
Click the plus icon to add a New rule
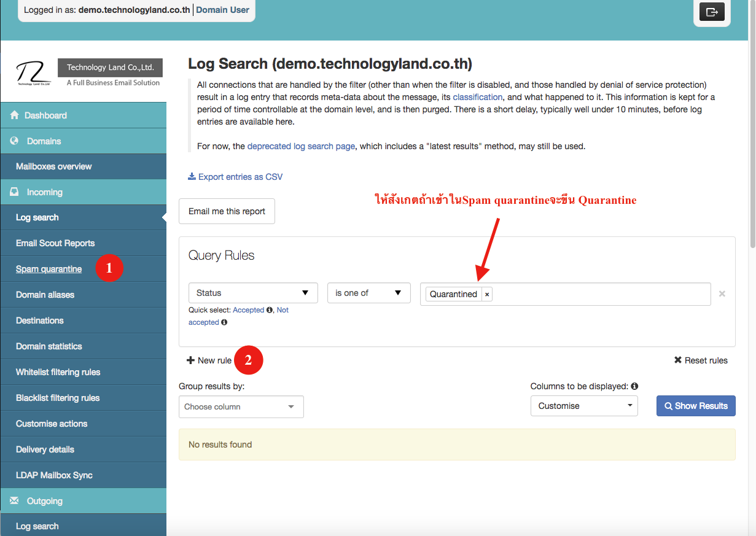[x=192, y=360]
